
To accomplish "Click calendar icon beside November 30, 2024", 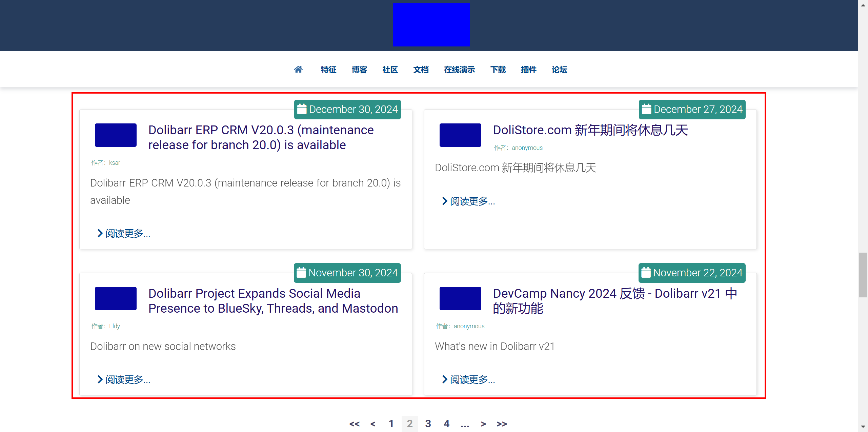I will (x=301, y=273).
